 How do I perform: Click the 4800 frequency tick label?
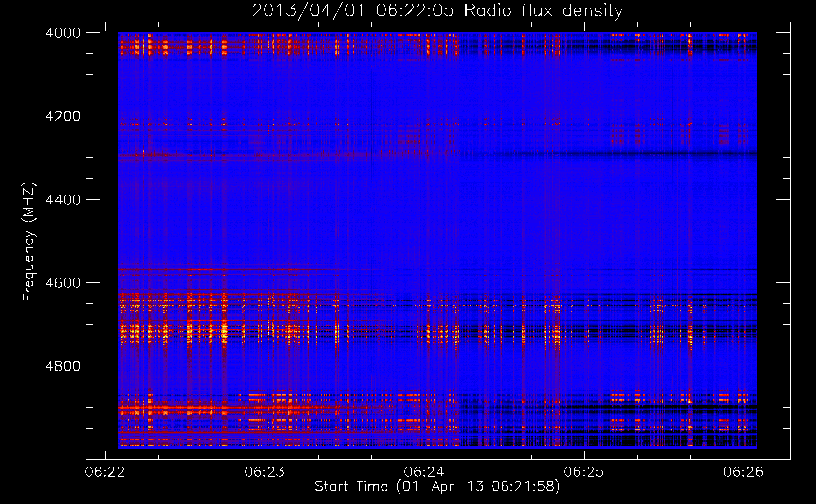pyautogui.click(x=63, y=366)
